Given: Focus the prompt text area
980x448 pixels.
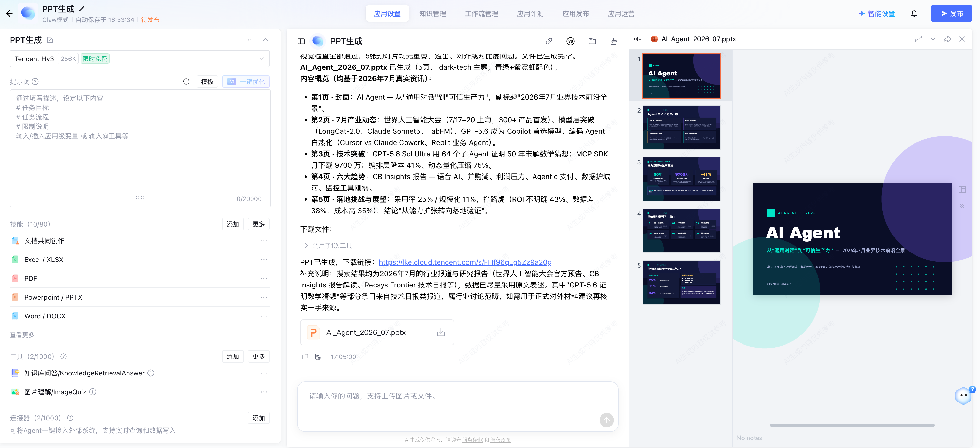Looking at the screenshot, I should click(140, 148).
